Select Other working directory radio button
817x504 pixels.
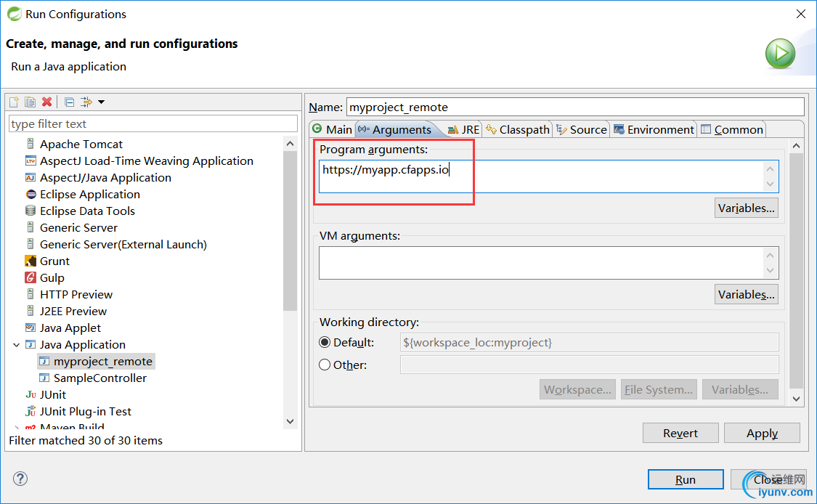325,365
